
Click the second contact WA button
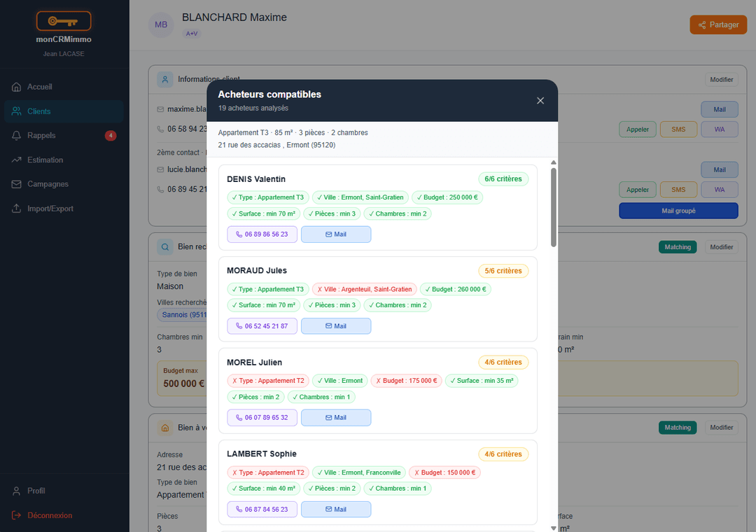coord(720,190)
